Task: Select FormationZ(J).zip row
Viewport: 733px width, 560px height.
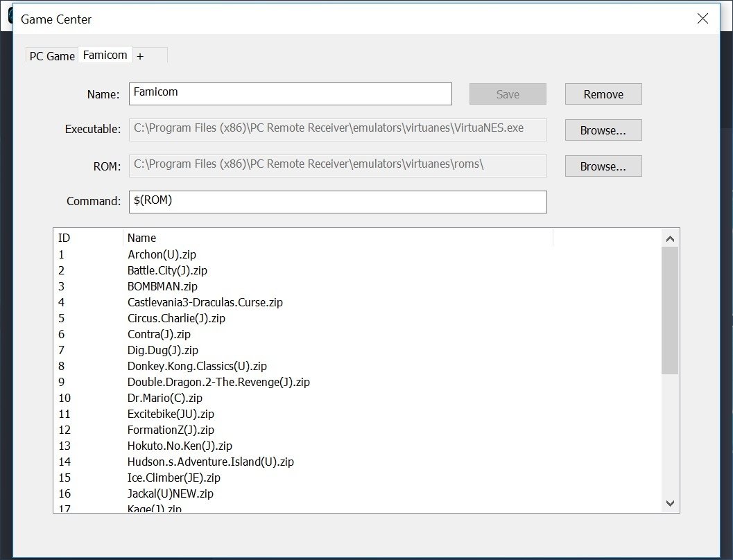Action: click(x=358, y=430)
